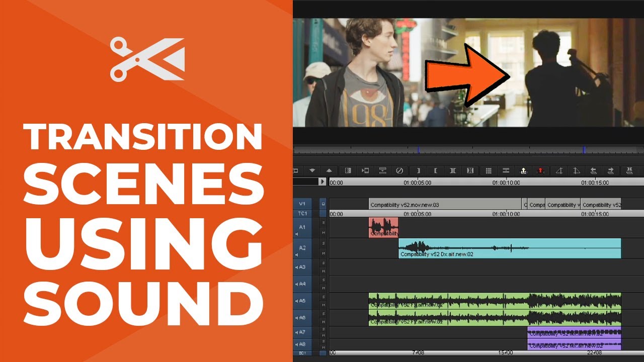Click the Remove Effect circle-slash icon
Screen dimensions: 644x362
pyautogui.click(x=399, y=170)
